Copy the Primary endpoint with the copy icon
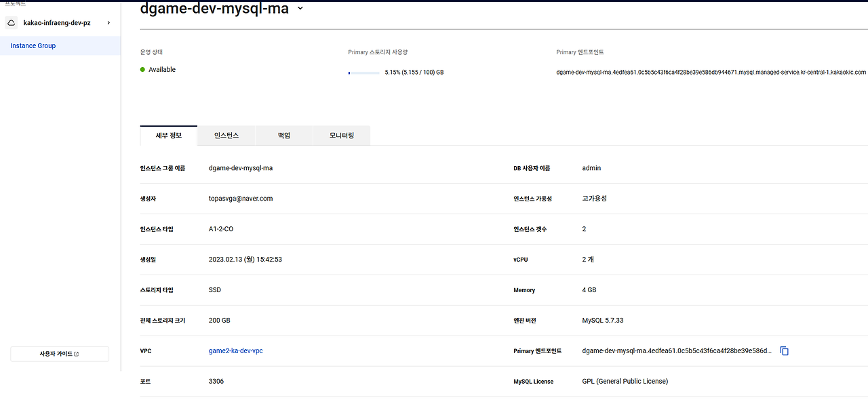 pyautogui.click(x=785, y=351)
